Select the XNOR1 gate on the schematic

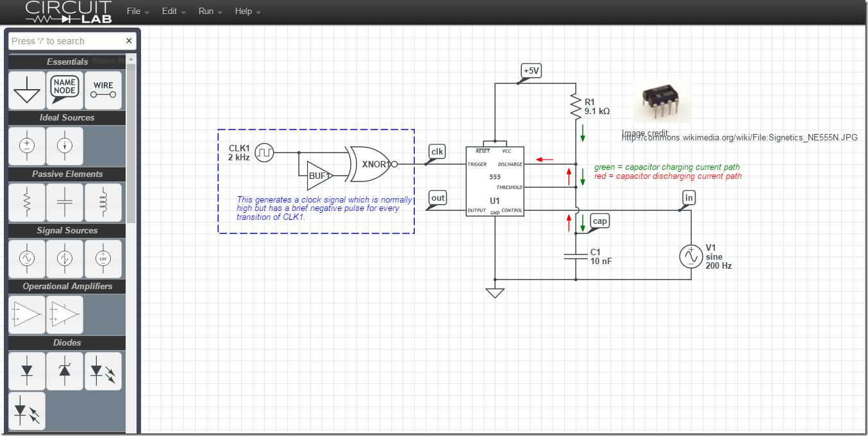click(x=372, y=164)
